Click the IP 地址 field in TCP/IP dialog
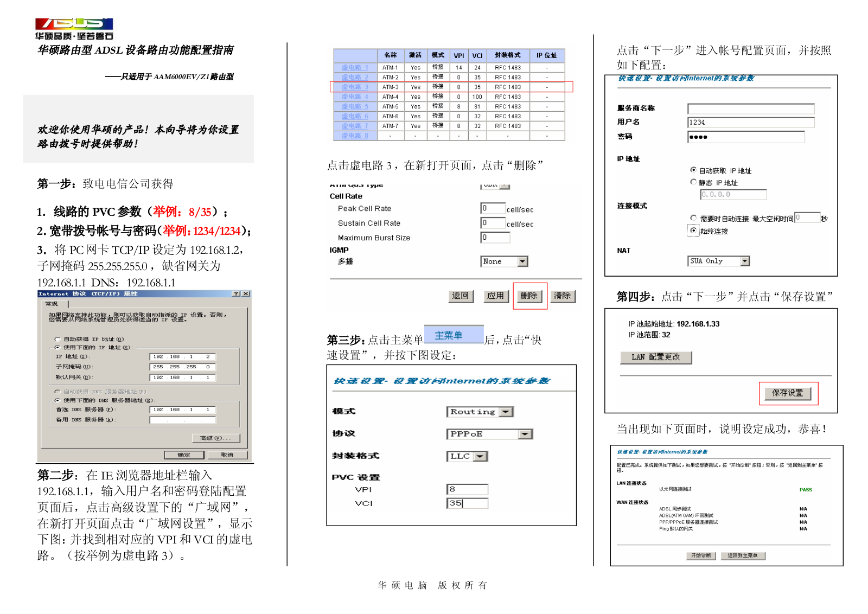Screen dimensions: 868x614 (183, 357)
